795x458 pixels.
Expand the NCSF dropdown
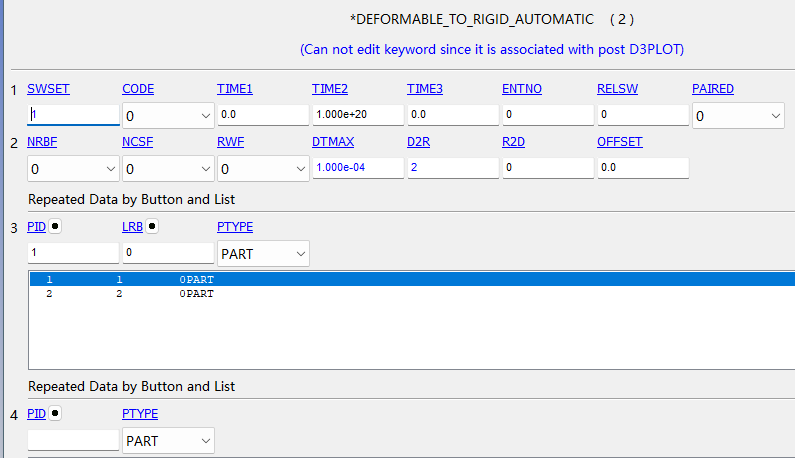click(168, 169)
